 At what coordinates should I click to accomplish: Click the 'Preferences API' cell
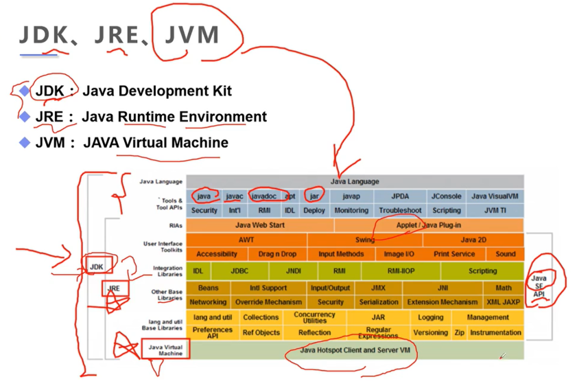click(x=213, y=333)
